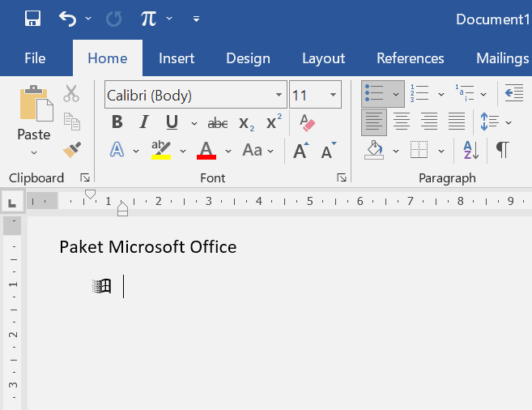This screenshot has width=532, height=410.
Task: Click the Save icon in title bar
Action: (x=33, y=19)
